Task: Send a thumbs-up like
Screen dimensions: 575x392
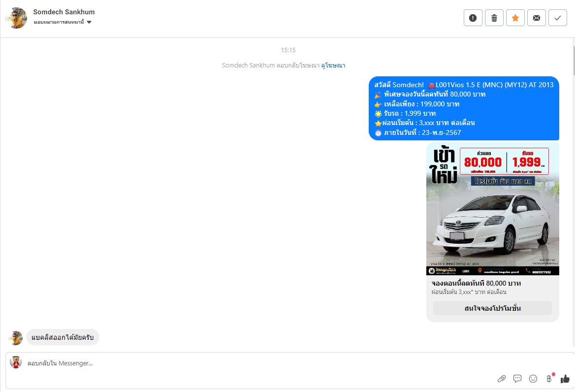Action: tap(565, 379)
